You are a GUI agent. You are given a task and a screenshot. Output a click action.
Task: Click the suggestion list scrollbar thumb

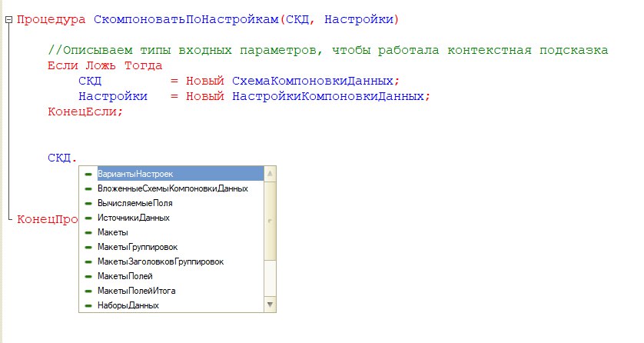click(270, 221)
